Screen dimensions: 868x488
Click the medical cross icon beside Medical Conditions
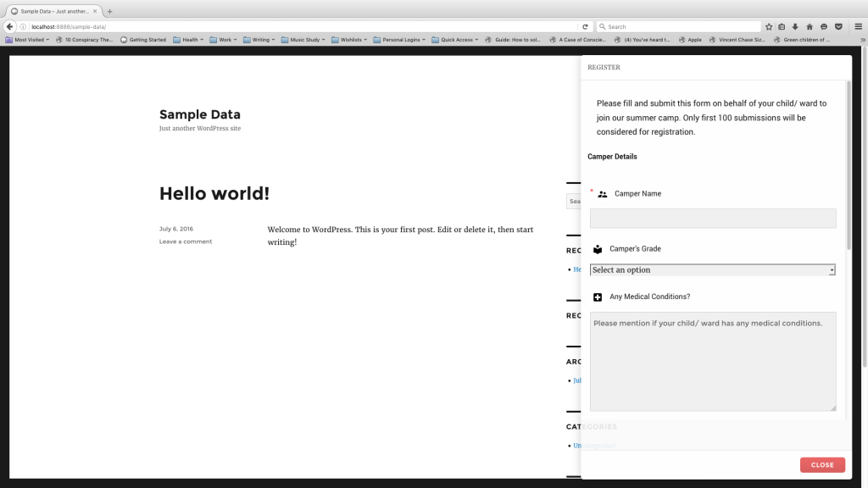(598, 297)
